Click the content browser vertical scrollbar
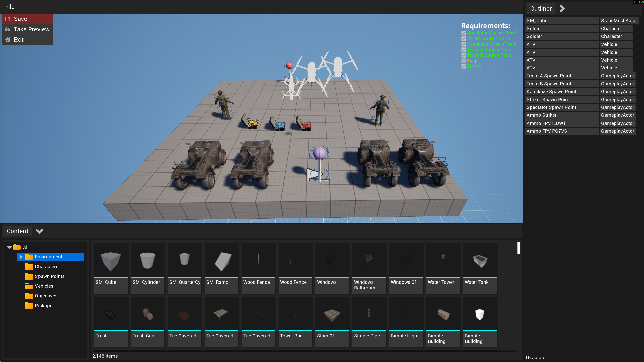This screenshot has width=644, height=362. [518, 248]
